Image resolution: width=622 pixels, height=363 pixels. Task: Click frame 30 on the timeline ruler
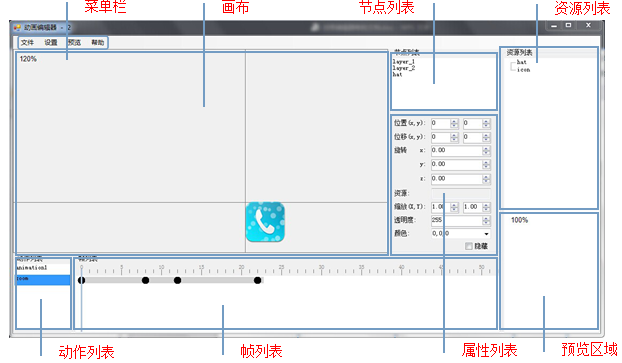pos(321,269)
